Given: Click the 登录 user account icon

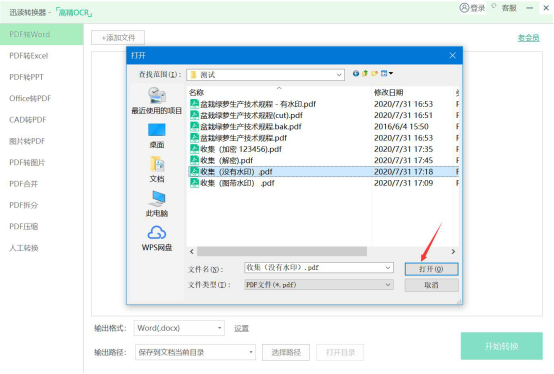Looking at the screenshot, I should pyautogui.click(x=464, y=8).
